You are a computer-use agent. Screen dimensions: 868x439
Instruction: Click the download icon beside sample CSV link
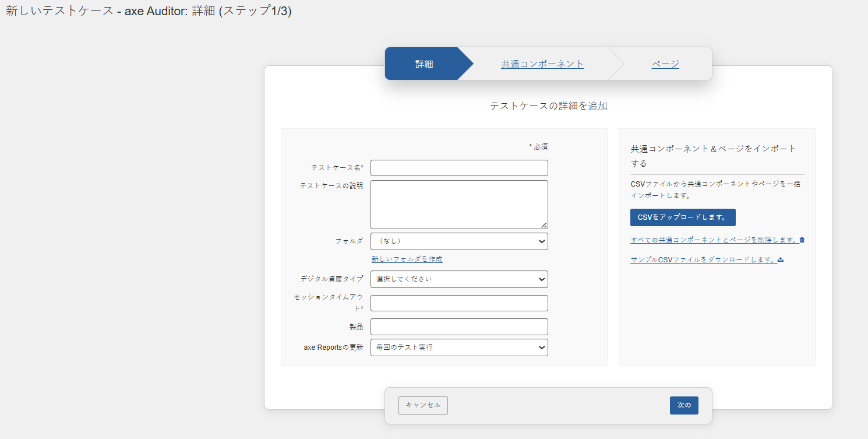pos(781,259)
